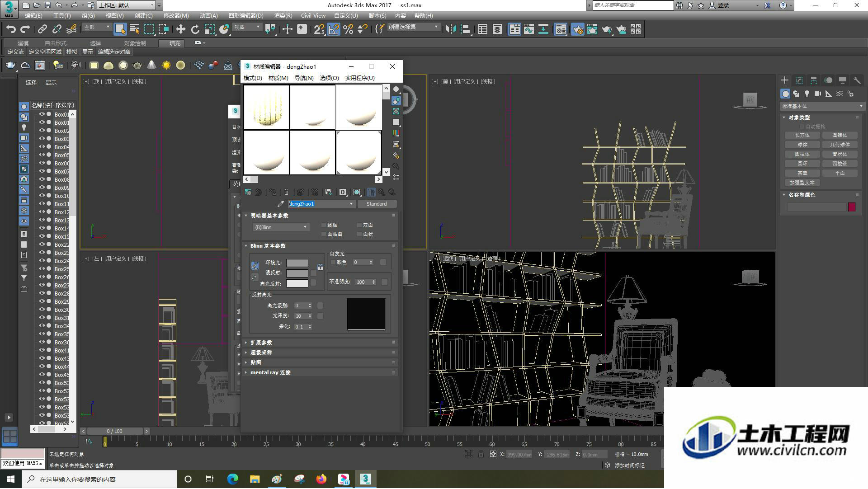
Task: Toggle the Percent Snap icon
Action: 348,29
